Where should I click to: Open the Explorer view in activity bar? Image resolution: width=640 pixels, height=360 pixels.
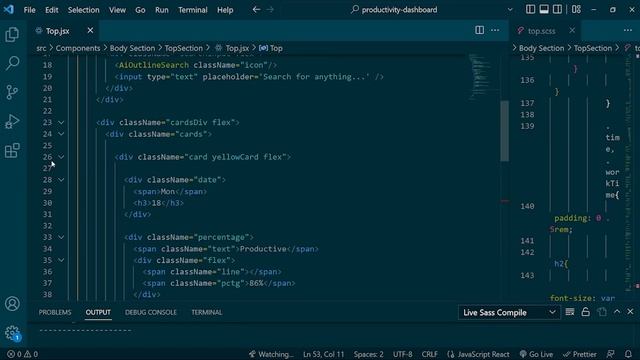pos(12,35)
